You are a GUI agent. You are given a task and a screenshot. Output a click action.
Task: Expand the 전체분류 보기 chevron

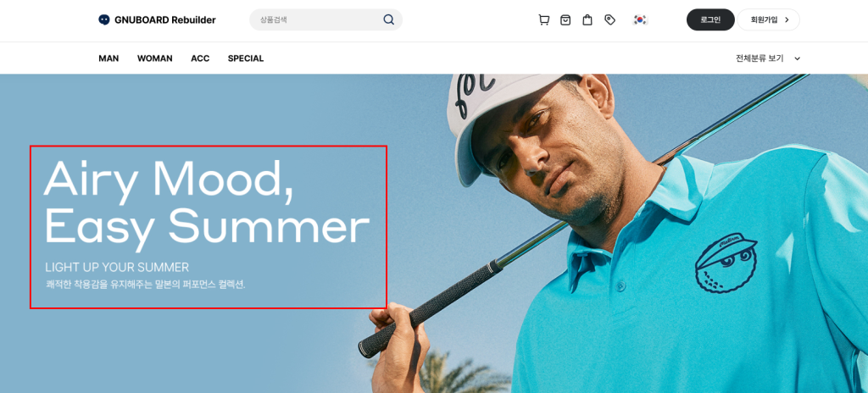coord(797,58)
